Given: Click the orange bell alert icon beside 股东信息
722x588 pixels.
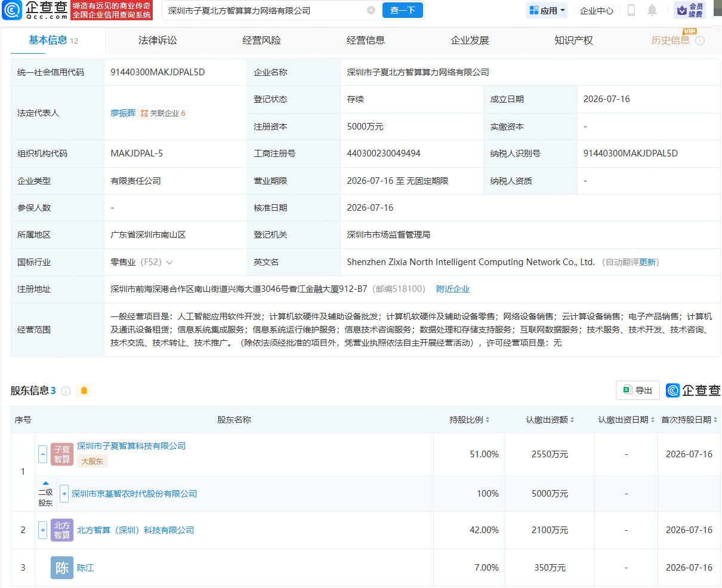Looking at the screenshot, I should click(84, 390).
